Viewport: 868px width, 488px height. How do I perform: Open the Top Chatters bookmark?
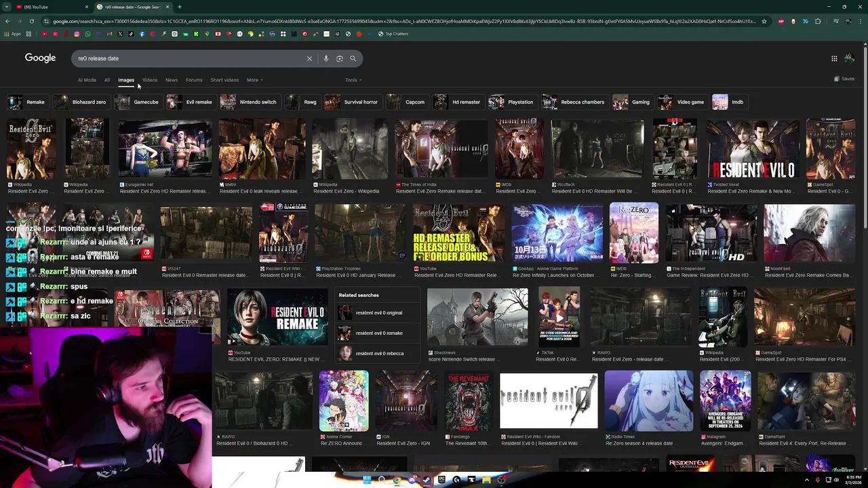click(x=393, y=34)
